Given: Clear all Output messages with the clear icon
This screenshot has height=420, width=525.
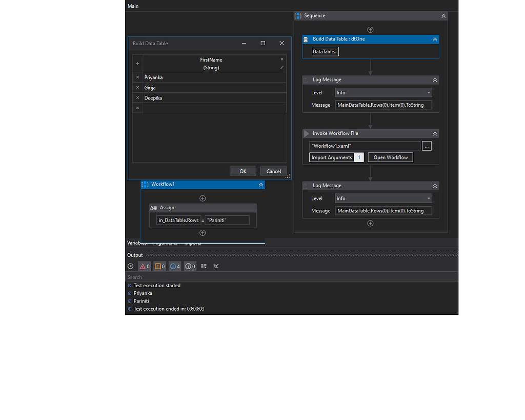Looking at the screenshot, I should coord(216,266).
